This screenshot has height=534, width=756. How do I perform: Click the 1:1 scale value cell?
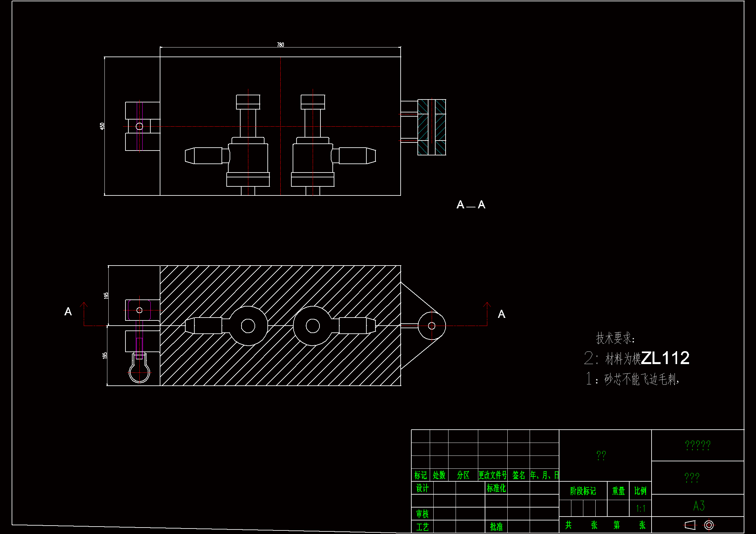point(641,509)
